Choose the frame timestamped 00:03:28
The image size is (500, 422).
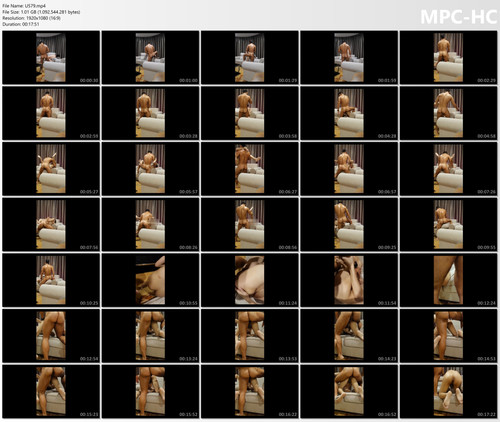coord(150,113)
